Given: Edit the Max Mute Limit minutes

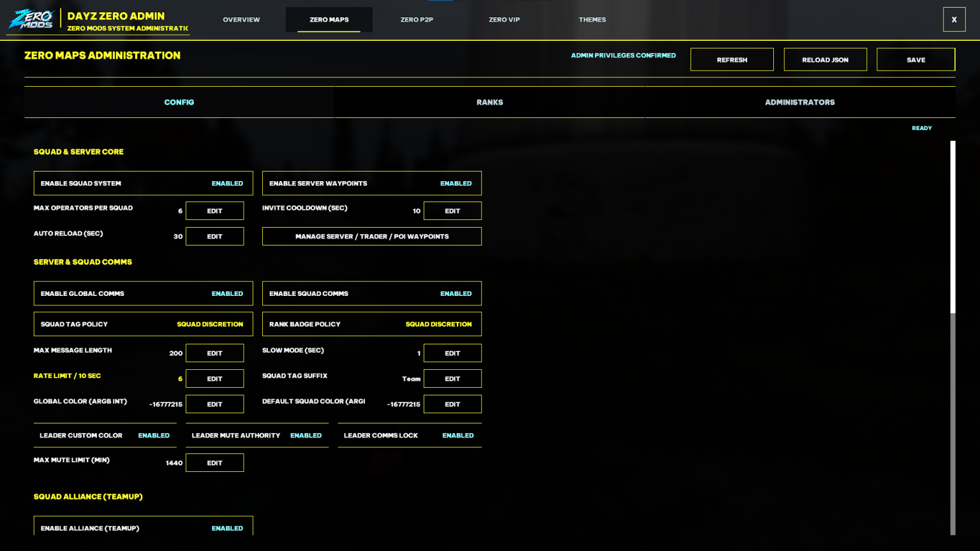Looking at the screenshot, I should (x=214, y=462).
